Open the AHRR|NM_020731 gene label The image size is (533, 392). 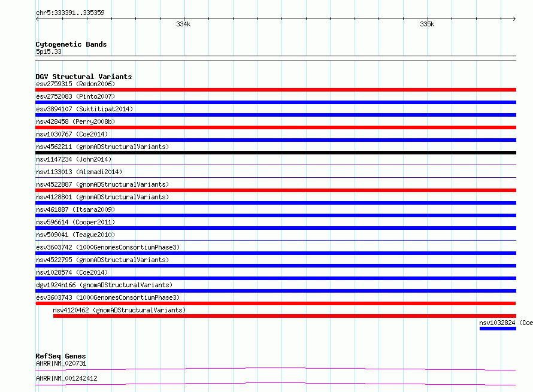pos(61,363)
